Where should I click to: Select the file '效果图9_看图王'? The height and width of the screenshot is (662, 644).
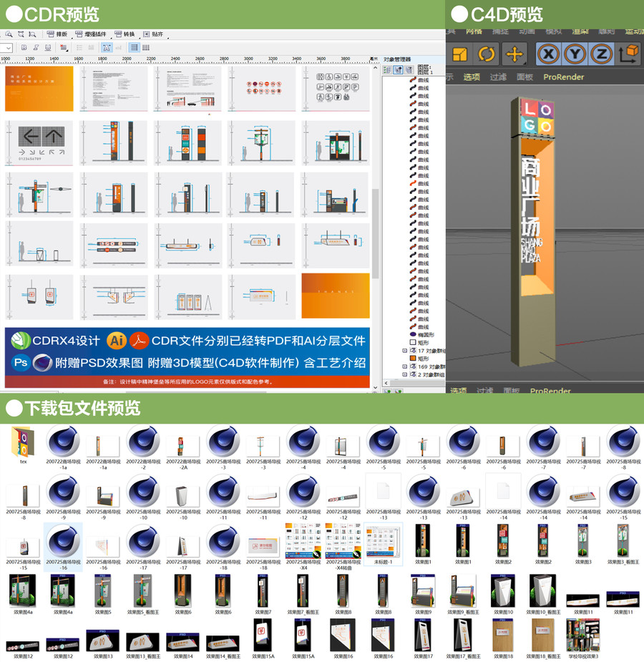(x=464, y=595)
